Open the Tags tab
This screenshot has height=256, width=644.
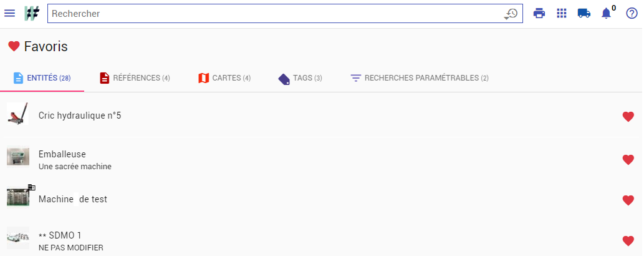click(x=300, y=78)
